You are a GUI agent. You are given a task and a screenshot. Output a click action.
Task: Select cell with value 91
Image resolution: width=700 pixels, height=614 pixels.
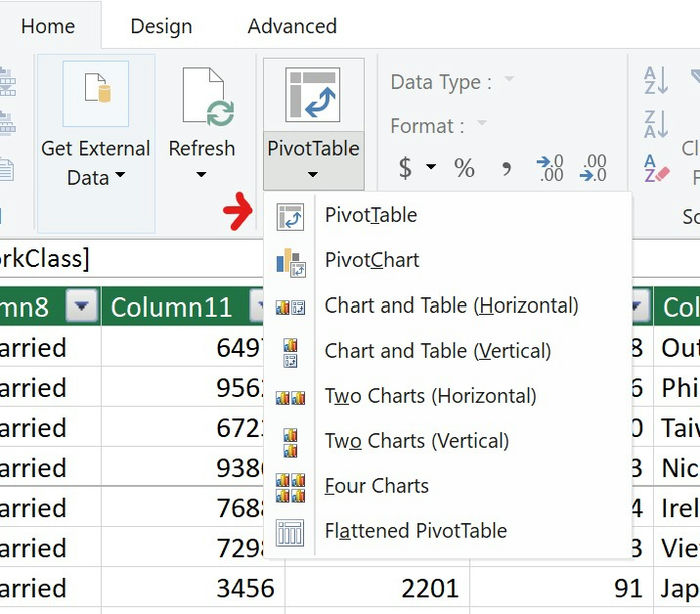(x=562, y=588)
